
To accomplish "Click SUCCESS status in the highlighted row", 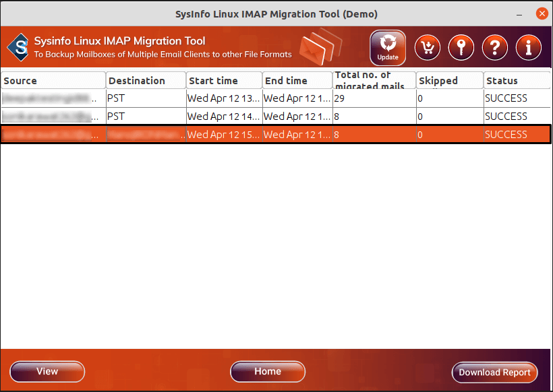I will 517,135.
